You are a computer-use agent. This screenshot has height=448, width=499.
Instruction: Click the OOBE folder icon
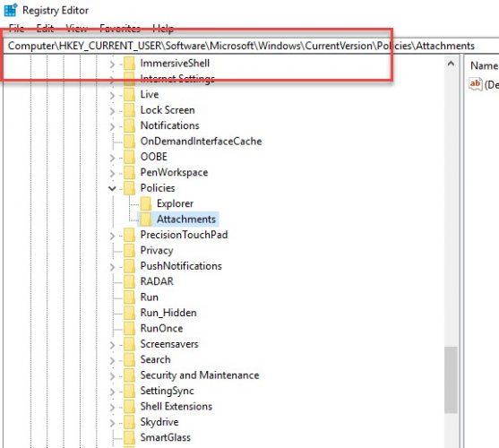pyautogui.click(x=129, y=157)
